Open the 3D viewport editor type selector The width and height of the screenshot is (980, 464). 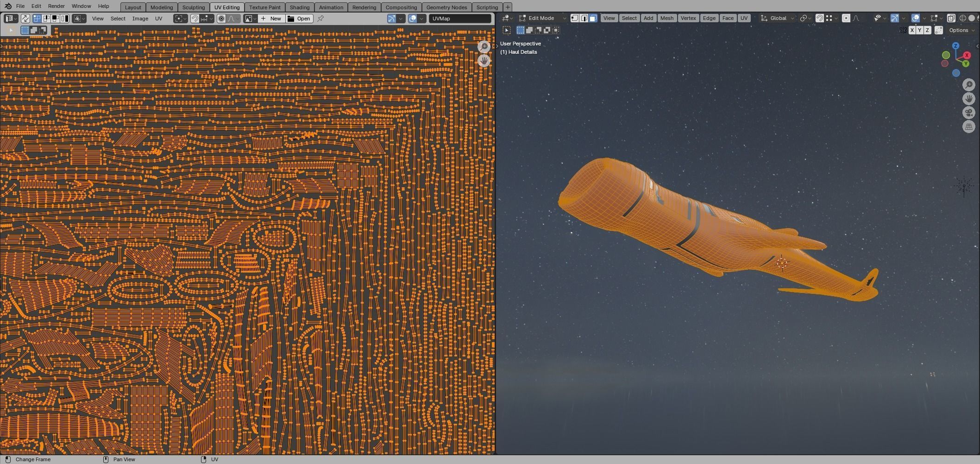(507, 18)
